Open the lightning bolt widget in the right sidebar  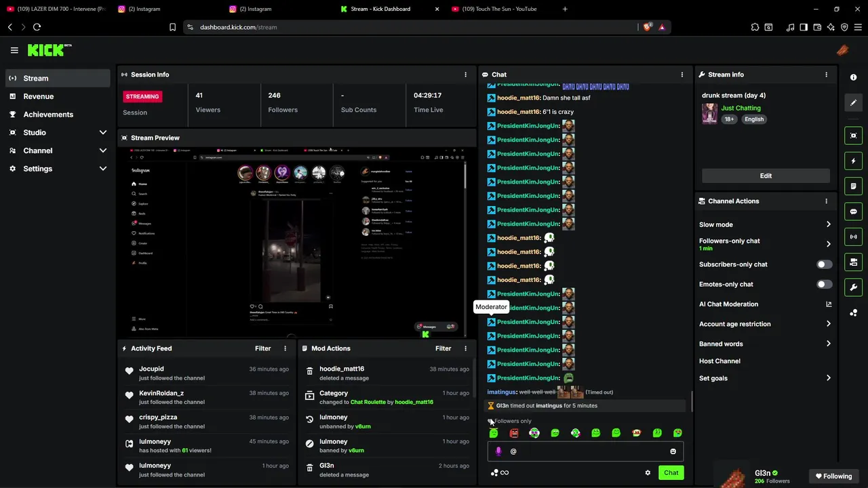854,161
